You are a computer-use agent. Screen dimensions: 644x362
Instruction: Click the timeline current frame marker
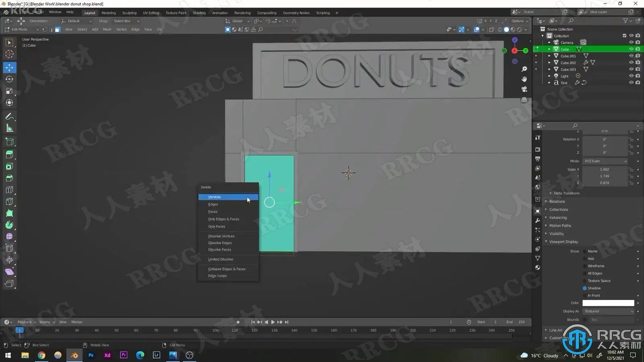(x=19, y=330)
